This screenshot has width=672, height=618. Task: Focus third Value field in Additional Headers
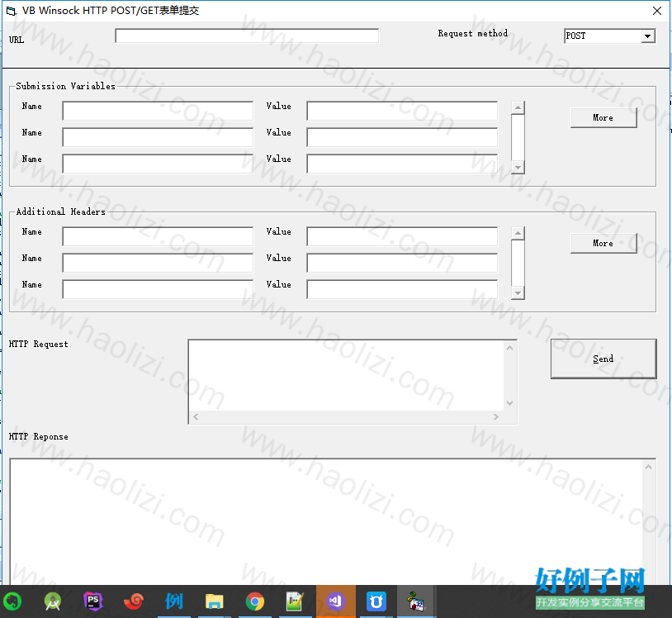click(x=402, y=289)
